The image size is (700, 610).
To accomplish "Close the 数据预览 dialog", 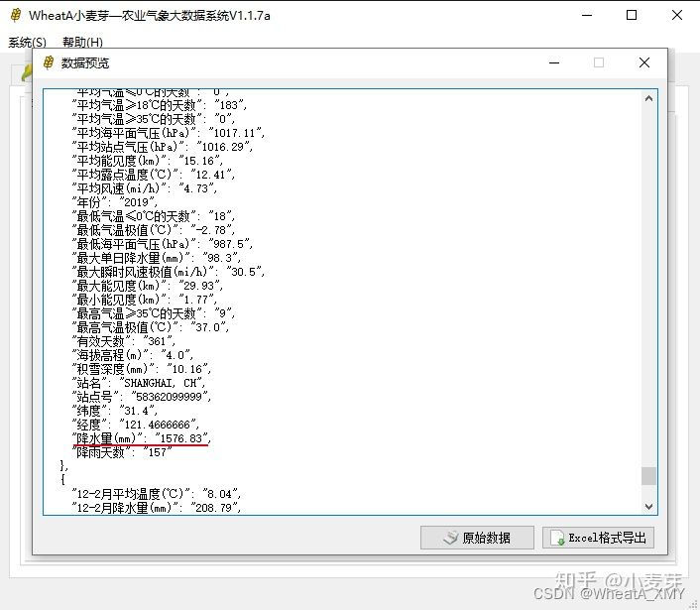I will (x=644, y=62).
